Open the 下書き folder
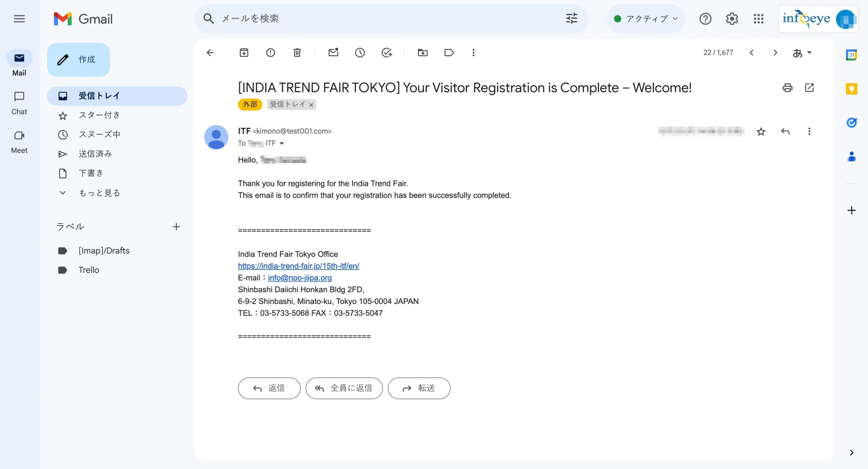The image size is (868, 469). tap(117, 173)
